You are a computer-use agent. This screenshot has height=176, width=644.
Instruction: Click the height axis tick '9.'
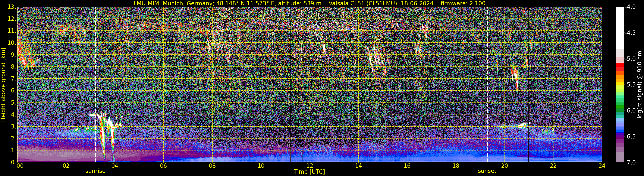[x=13, y=55]
